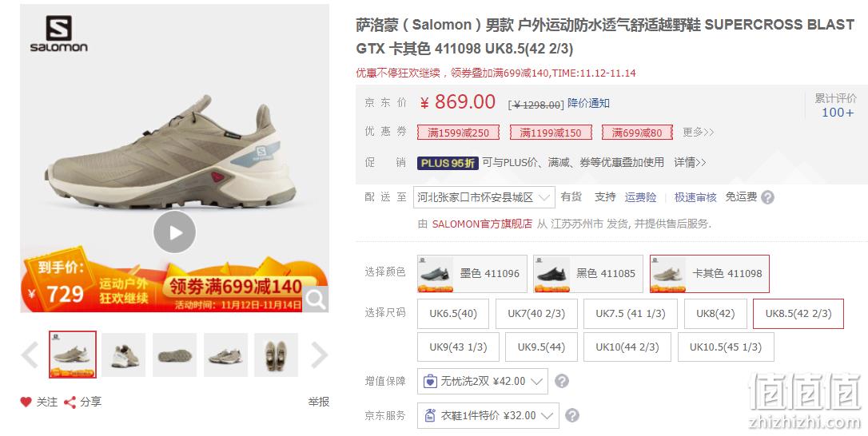Click the heart 关注 icon

(26, 402)
